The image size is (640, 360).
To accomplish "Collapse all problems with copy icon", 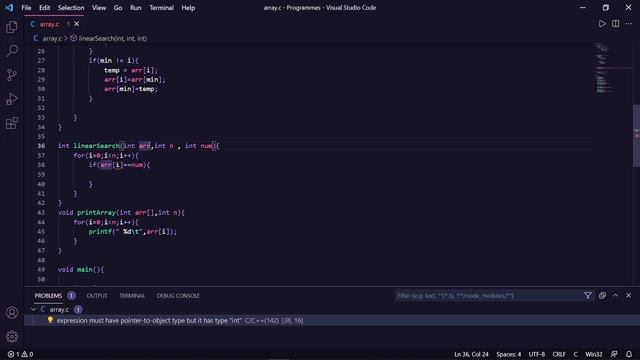I will [x=602, y=296].
